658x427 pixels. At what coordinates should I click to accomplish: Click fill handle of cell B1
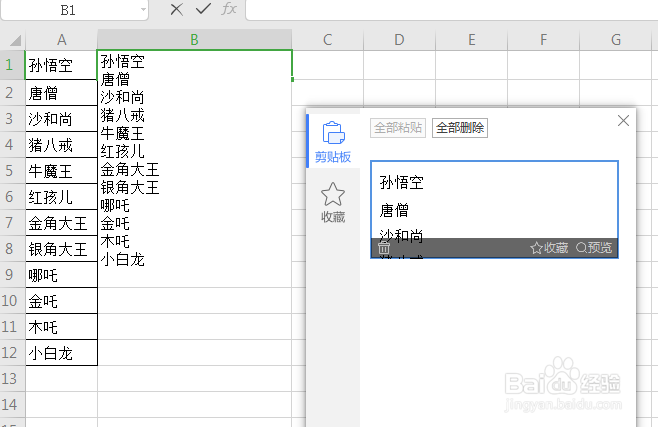click(292, 79)
